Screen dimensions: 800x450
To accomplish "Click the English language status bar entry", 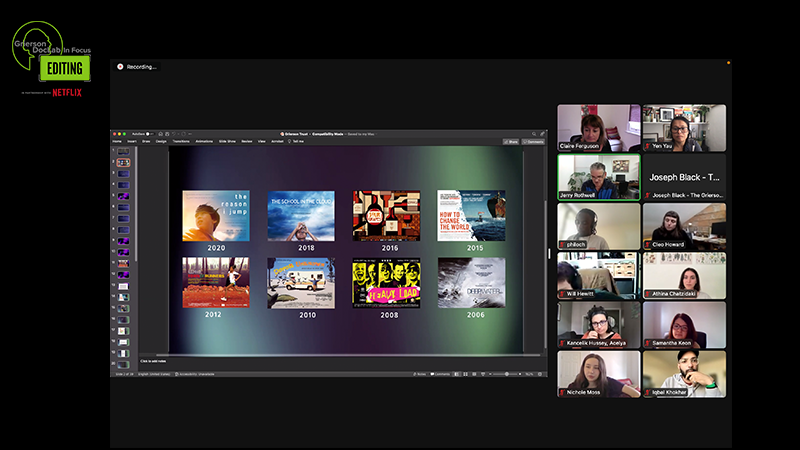I will (x=154, y=374).
